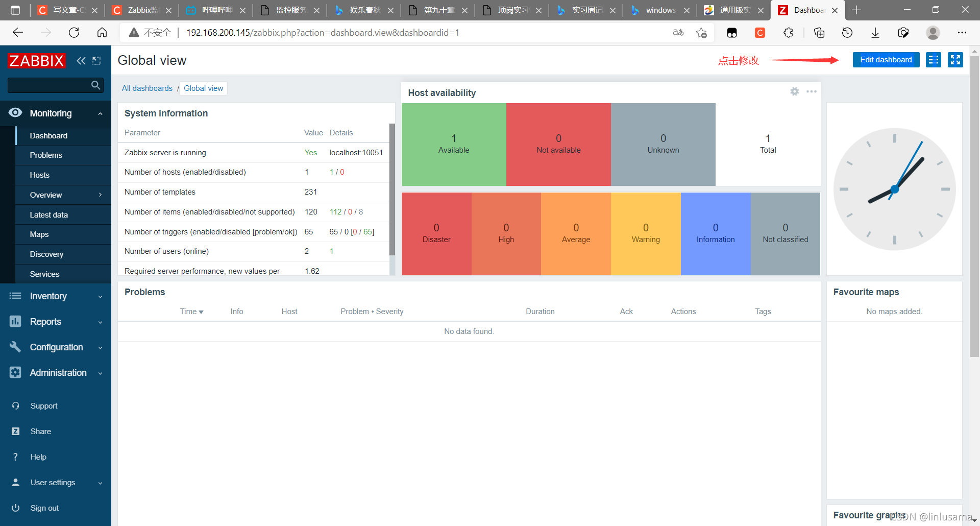Click the User settings person icon
Viewport: 980px width, 526px height.
tap(16, 483)
